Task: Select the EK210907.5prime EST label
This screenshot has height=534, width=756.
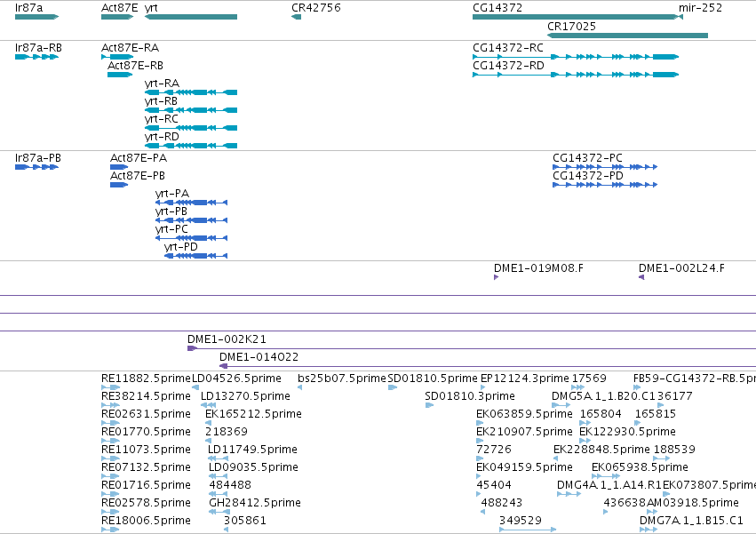Action: [x=524, y=432]
